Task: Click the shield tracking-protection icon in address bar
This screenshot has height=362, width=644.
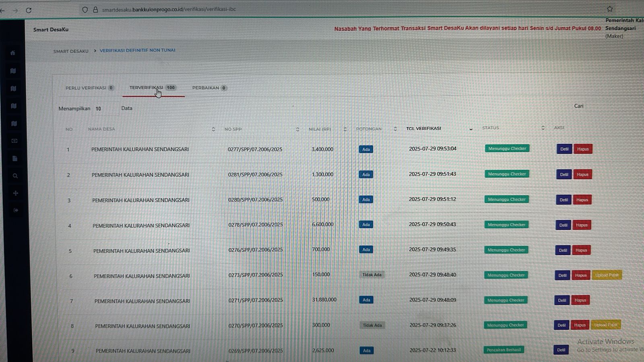Action: (85, 10)
